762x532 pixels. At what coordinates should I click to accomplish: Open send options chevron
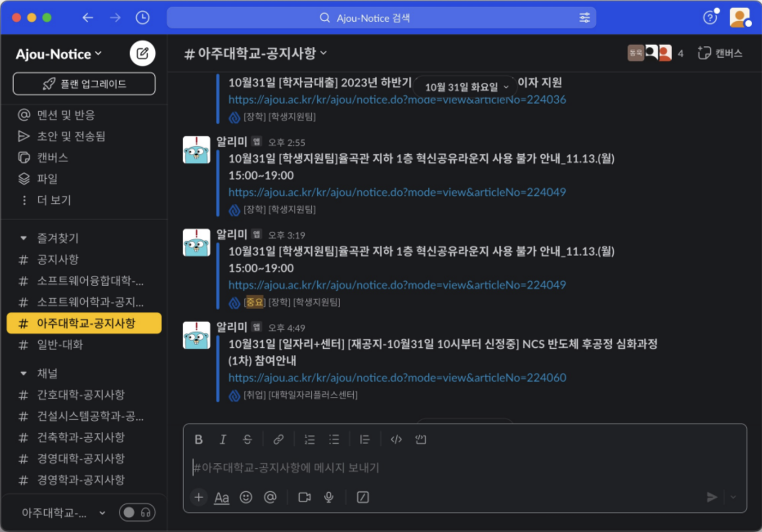click(733, 497)
